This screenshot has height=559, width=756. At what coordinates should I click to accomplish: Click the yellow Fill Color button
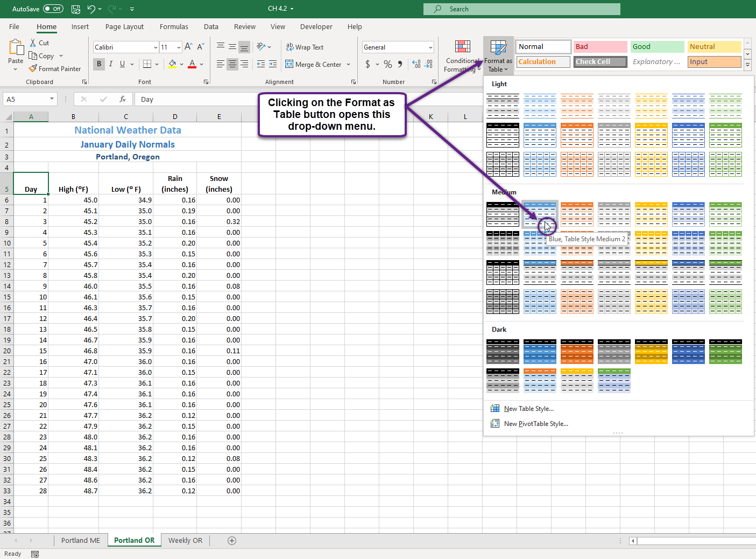point(172,64)
